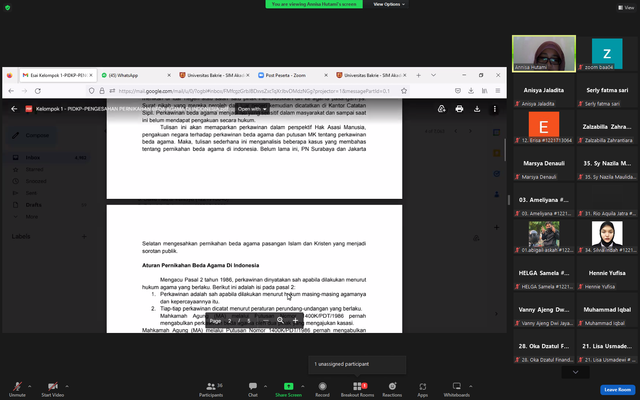Select Annisa Hutami's video thumbnail
Viewport: 640px width, 400px height.
pos(544,53)
